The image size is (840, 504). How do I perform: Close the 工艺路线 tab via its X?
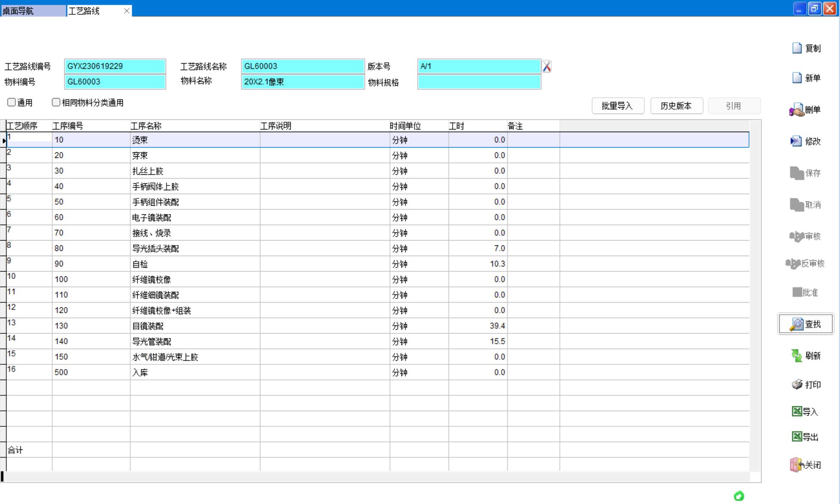127,11
